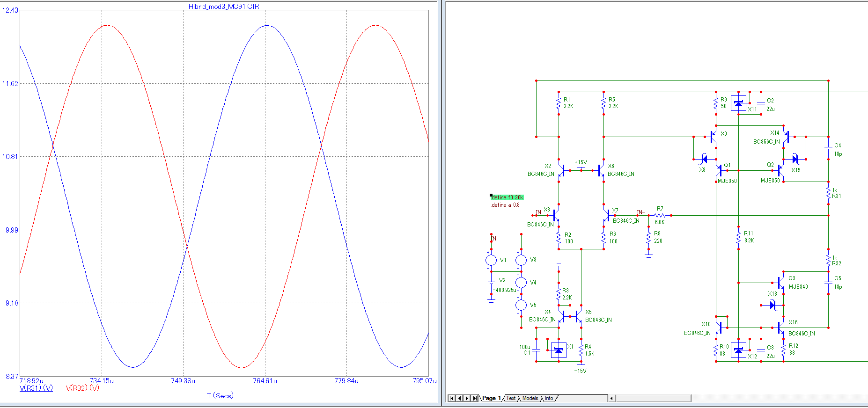Image resolution: width=868 pixels, height=408 pixels.
Task: Open the Info tab
Action: [549, 398]
